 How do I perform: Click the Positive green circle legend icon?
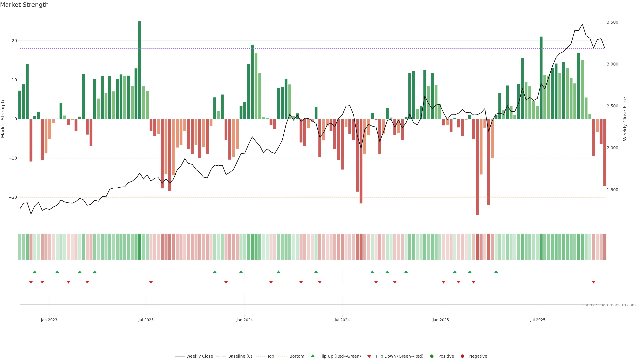[432, 356]
